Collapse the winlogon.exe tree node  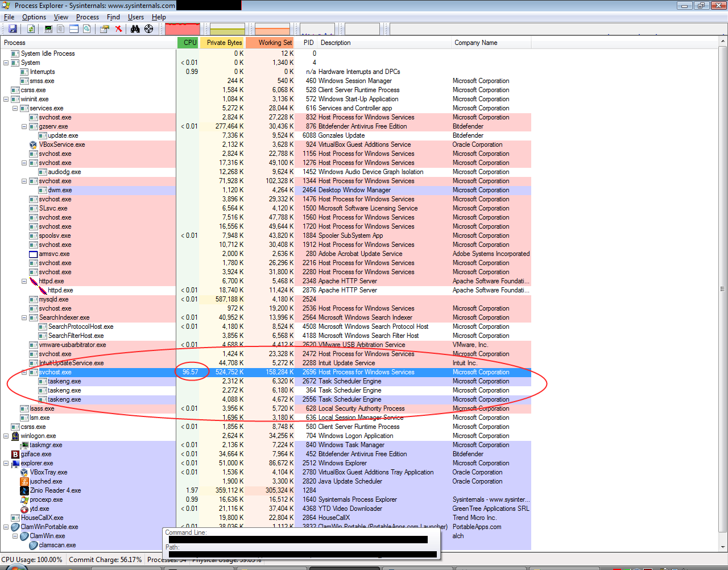point(6,436)
